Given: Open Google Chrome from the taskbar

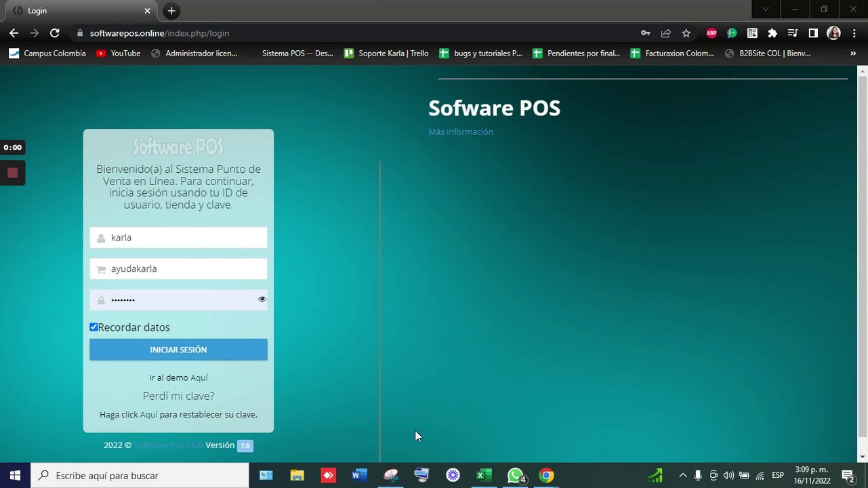Looking at the screenshot, I should [x=546, y=476].
